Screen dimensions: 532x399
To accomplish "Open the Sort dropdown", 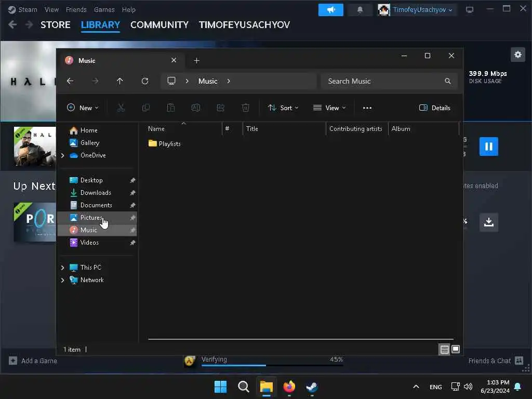I will (x=283, y=108).
